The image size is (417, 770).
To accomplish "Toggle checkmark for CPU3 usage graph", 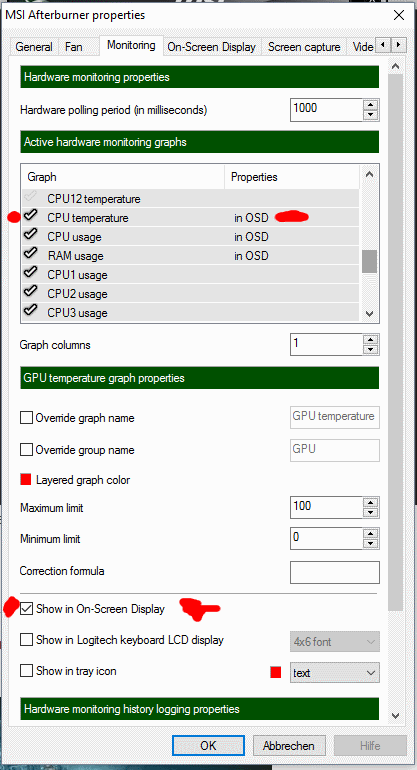I will tap(31, 310).
